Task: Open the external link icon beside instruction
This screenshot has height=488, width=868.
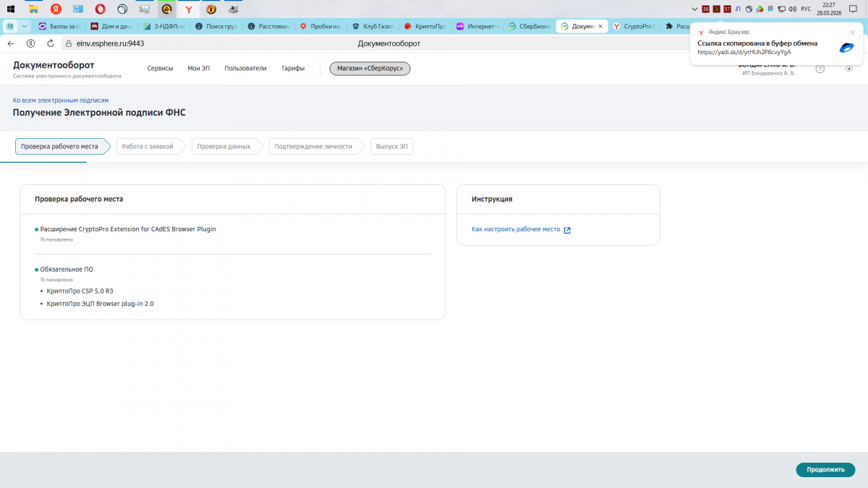Action: [567, 230]
